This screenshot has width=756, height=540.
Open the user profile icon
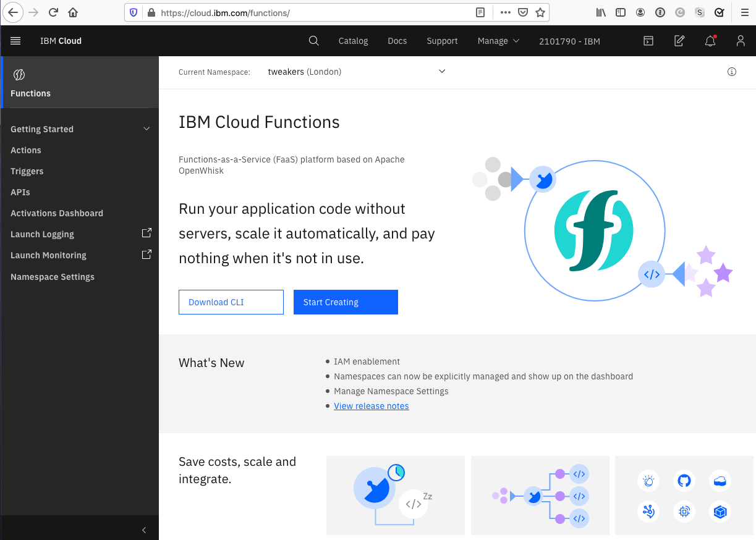point(741,41)
